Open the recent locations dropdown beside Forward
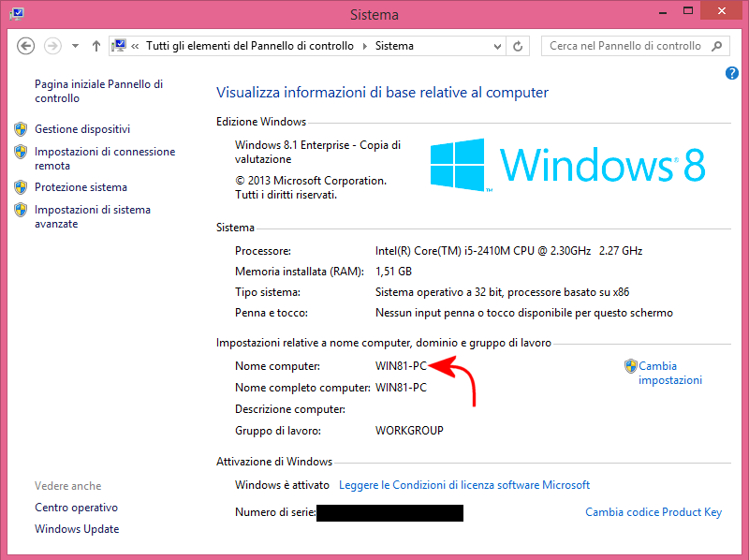749x560 pixels. click(75, 46)
